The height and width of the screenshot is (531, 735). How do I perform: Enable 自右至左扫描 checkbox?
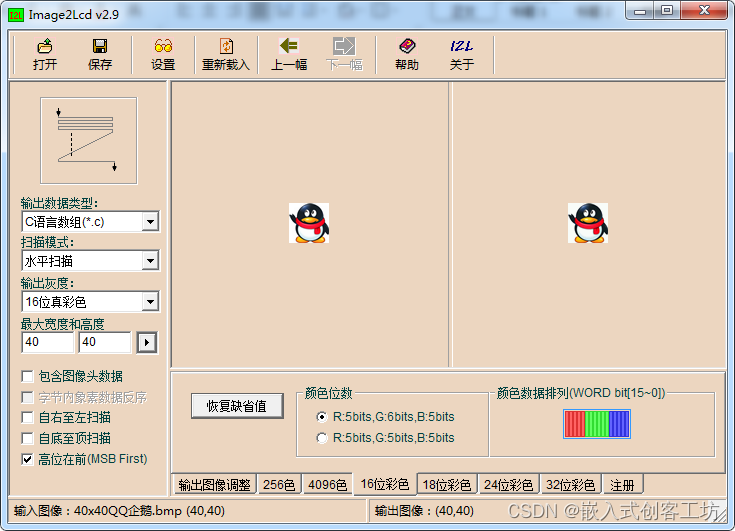click(27, 417)
